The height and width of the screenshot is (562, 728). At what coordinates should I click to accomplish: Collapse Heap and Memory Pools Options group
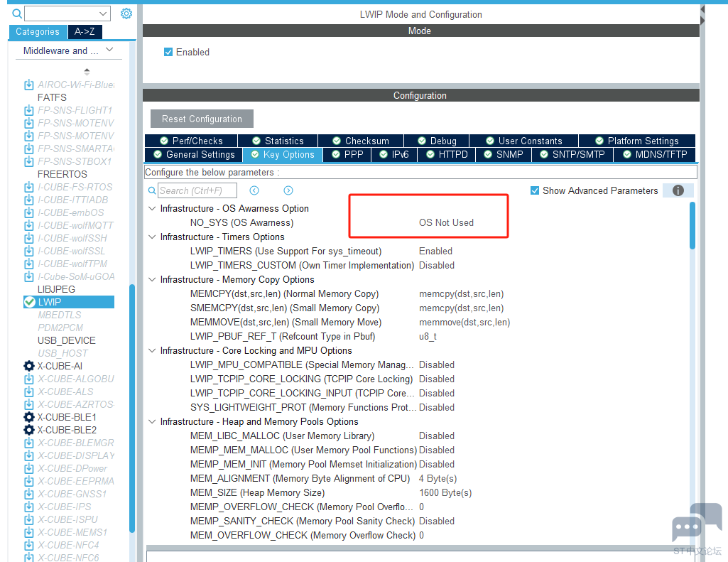pyautogui.click(x=152, y=422)
